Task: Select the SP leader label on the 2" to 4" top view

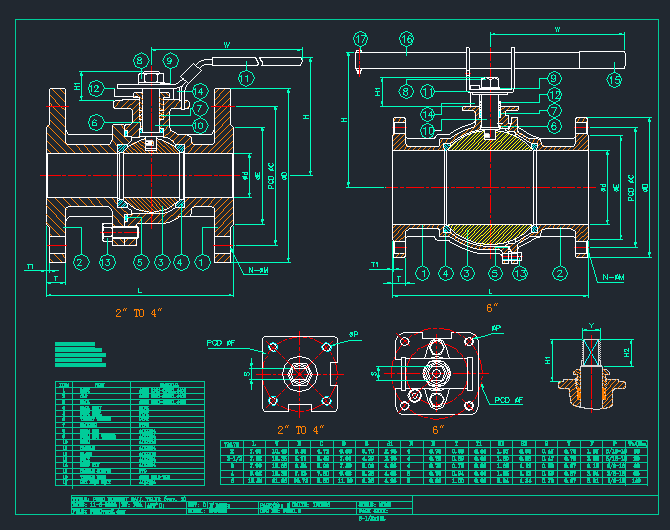Action: 354,335
